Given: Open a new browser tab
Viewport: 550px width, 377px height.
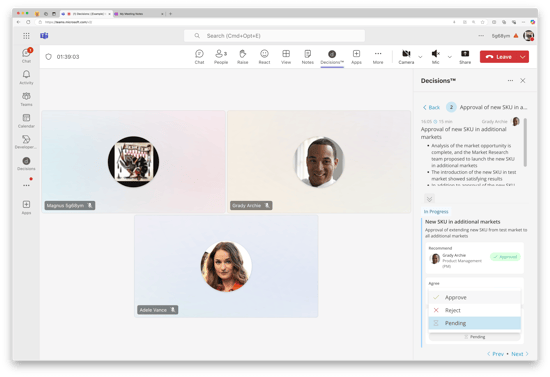Looking at the screenshot, I should tap(170, 14).
